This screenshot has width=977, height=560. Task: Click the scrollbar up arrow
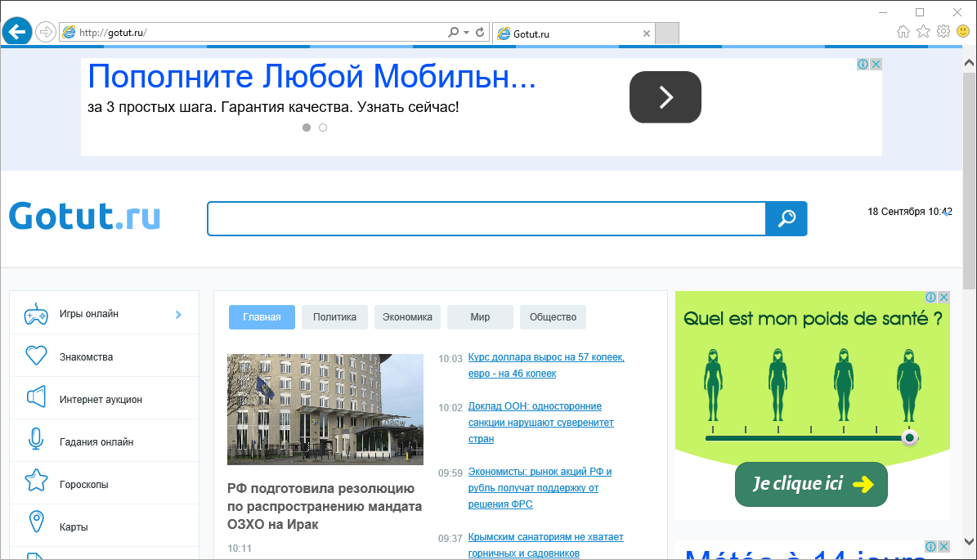point(969,63)
